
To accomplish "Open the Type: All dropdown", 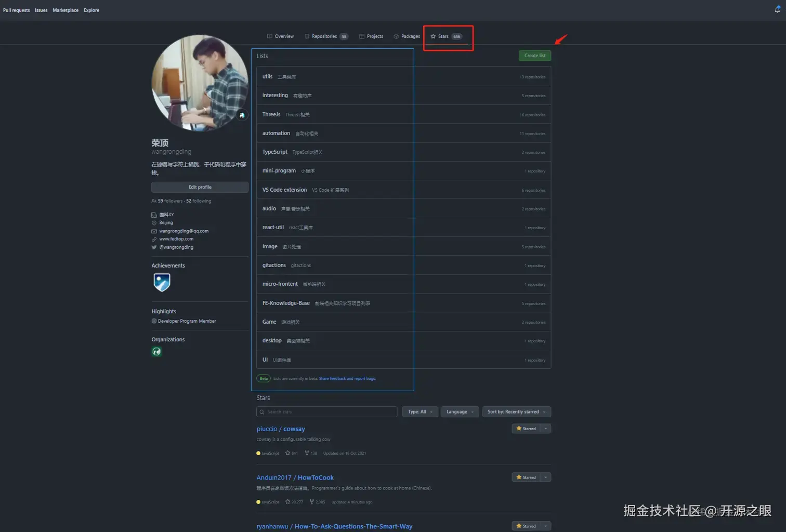I will pos(420,412).
